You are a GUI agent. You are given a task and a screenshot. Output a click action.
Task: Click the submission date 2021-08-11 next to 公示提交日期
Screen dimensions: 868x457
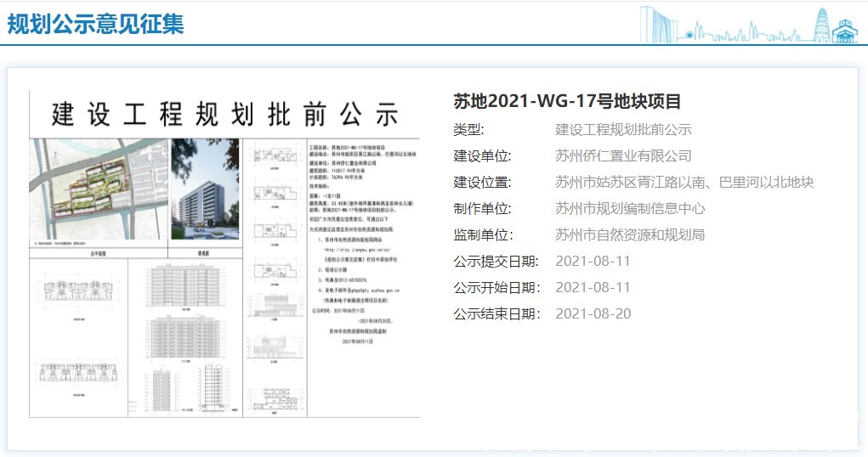pyautogui.click(x=593, y=261)
